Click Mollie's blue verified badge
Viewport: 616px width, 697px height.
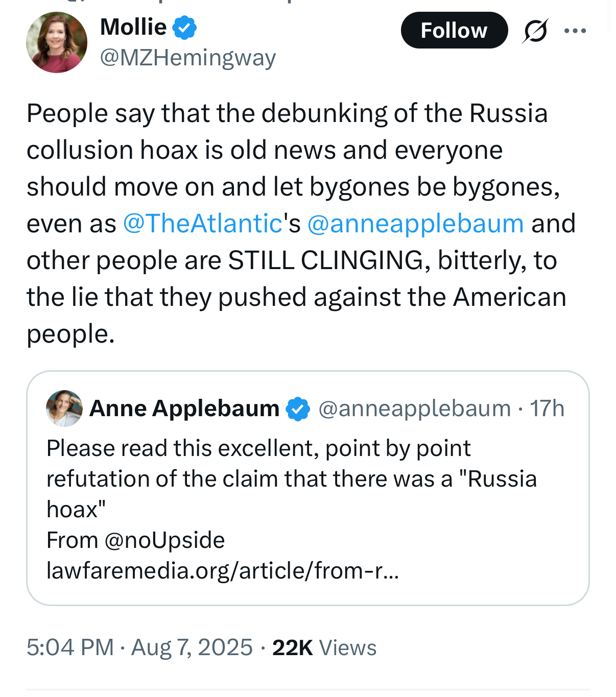point(184,28)
